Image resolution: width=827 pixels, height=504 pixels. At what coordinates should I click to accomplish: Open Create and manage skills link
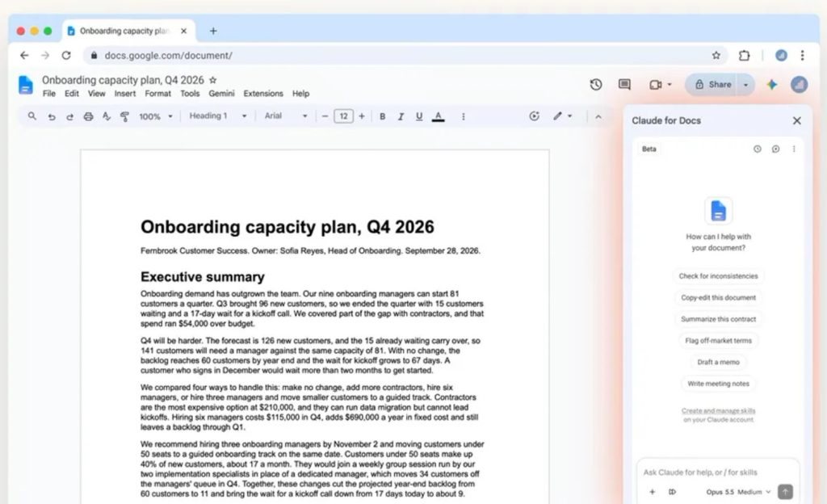click(x=718, y=410)
